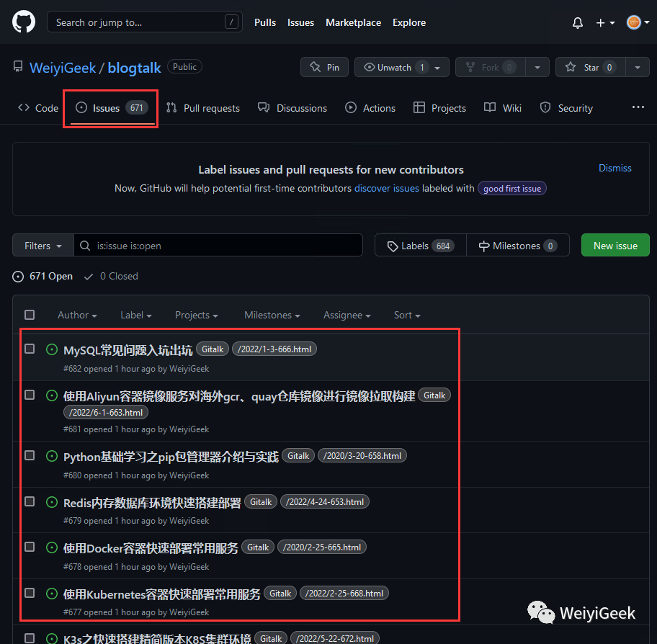Click the Labels tag icon

pyautogui.click(x=392, y=246)
